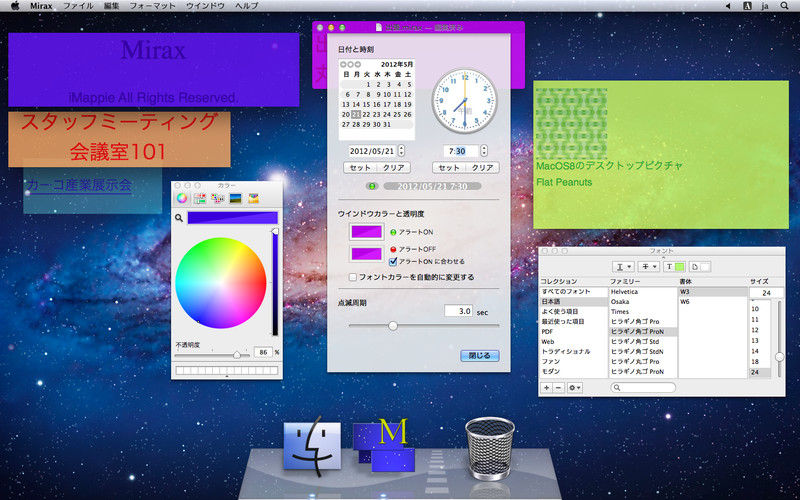Click the 閉じる button
Screen dimensions: 800x500
(479, 355)
